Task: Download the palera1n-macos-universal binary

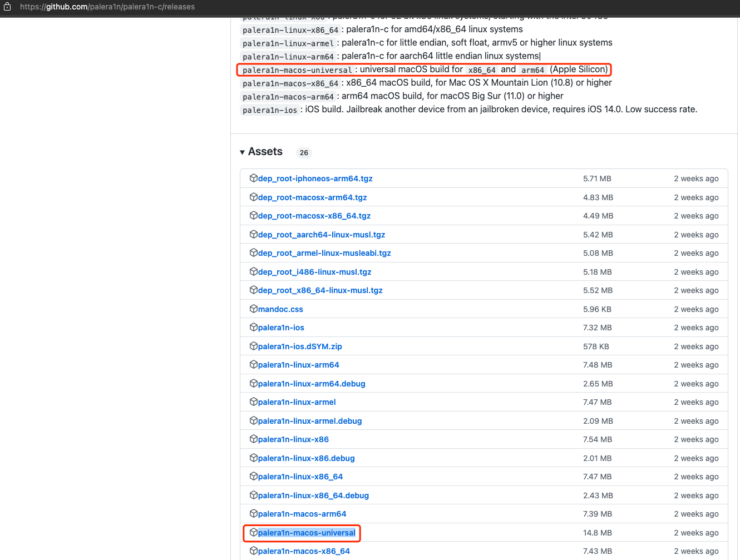Action: pyautogui.click(x=307, y=533)
